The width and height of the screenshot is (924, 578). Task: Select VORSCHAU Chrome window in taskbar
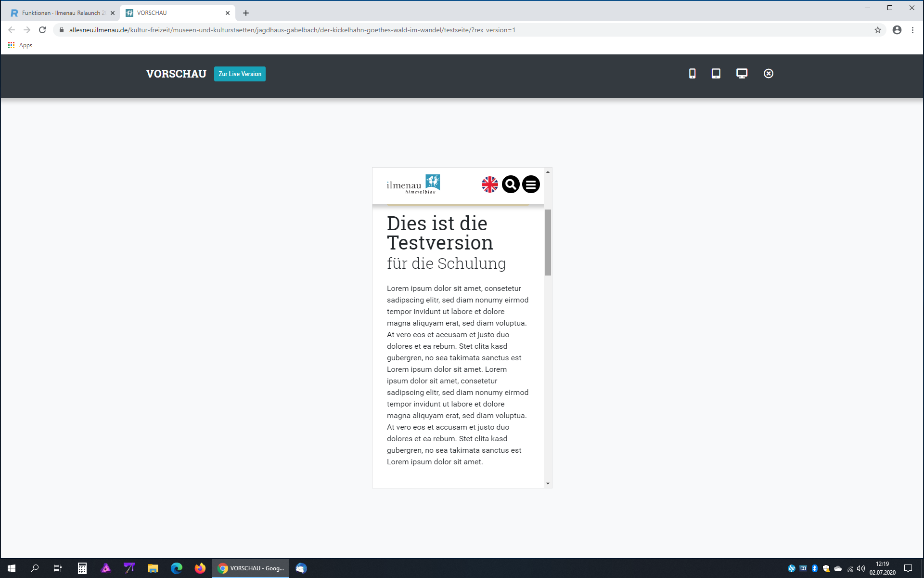[251, 568]
